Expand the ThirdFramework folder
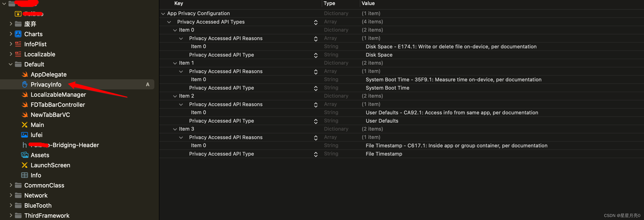 pos(11,215)
